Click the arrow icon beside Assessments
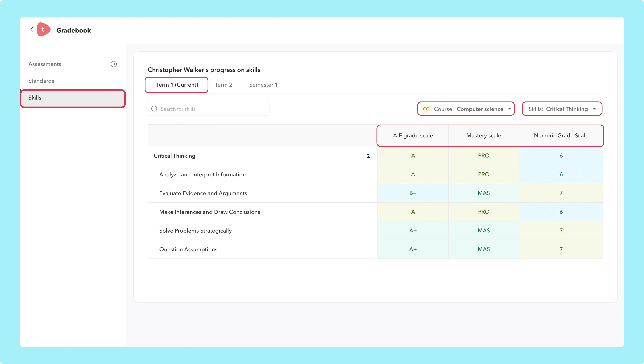The height and width of the screenshot is (364, 644). (114, 64)
